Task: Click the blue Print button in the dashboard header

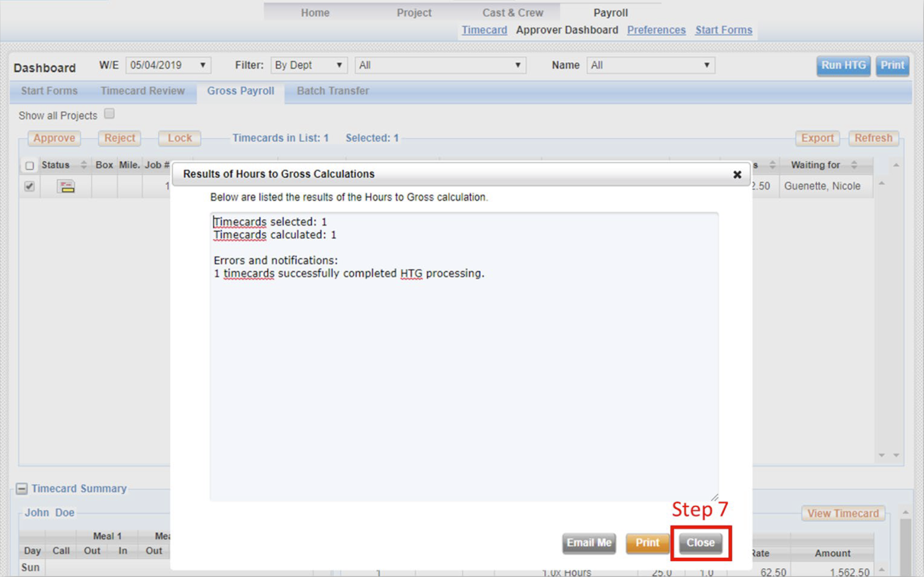Action: [x=892, y=66]
